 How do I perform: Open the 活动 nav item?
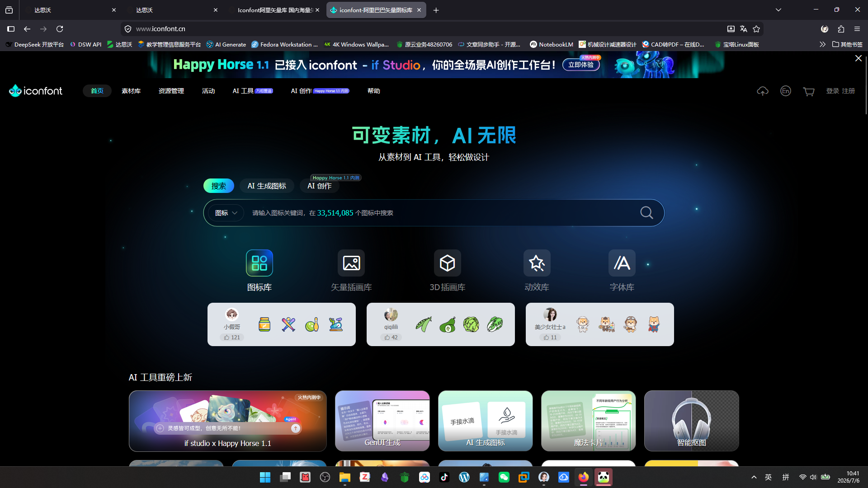coord(208,91)
